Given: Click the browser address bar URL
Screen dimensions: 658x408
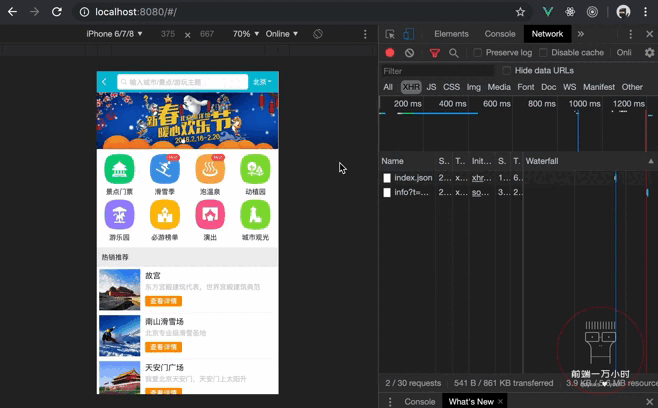Looking at the screenshot, I should point(136,12).
